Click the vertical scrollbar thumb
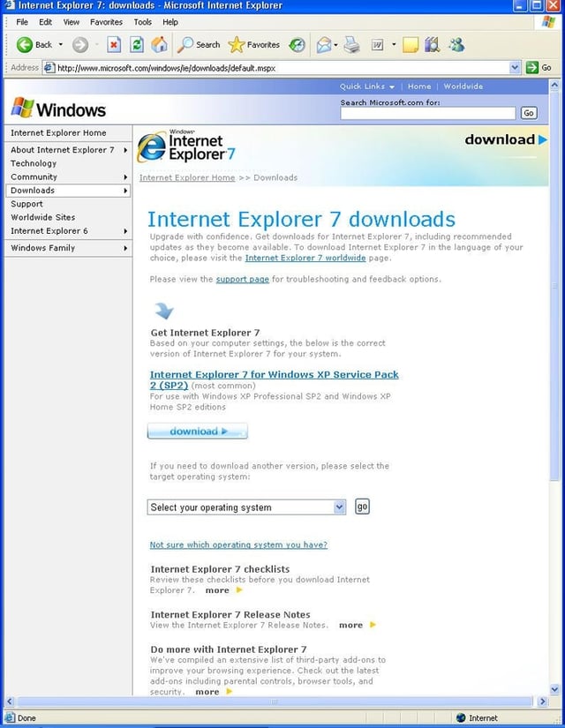Screen dimensions: 565x728 coord(554,286)
